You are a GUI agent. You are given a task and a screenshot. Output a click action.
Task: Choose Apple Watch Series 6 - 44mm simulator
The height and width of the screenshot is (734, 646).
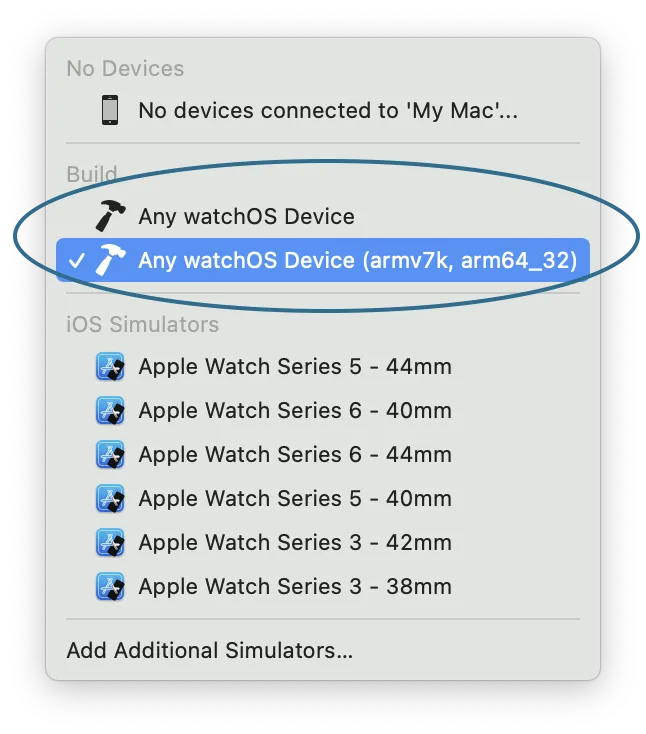[x=323, y=454]
